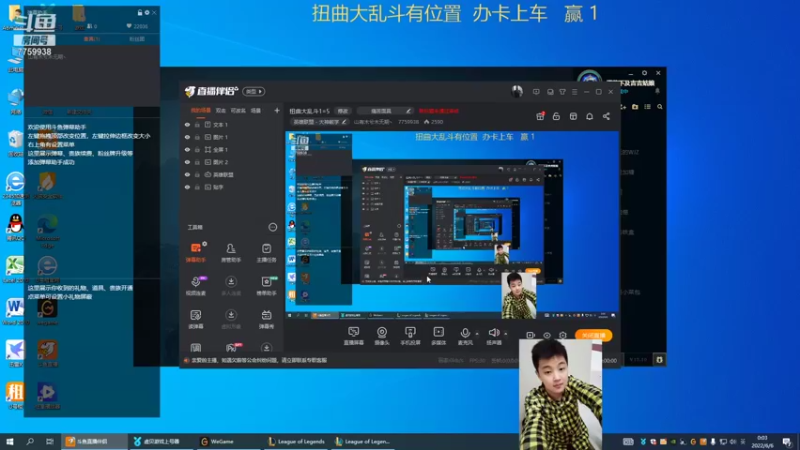
Task: Hide the 英雄联盟 layer
Action: 187,174
